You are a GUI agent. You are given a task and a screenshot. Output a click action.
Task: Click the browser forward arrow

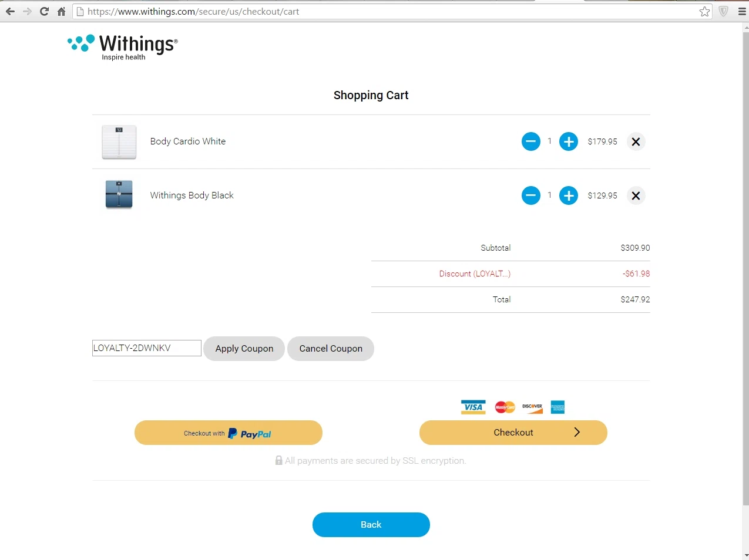(27, 11)
